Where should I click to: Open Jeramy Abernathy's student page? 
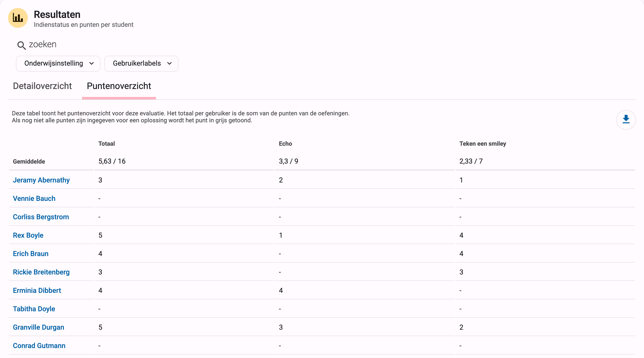point(41,180)
